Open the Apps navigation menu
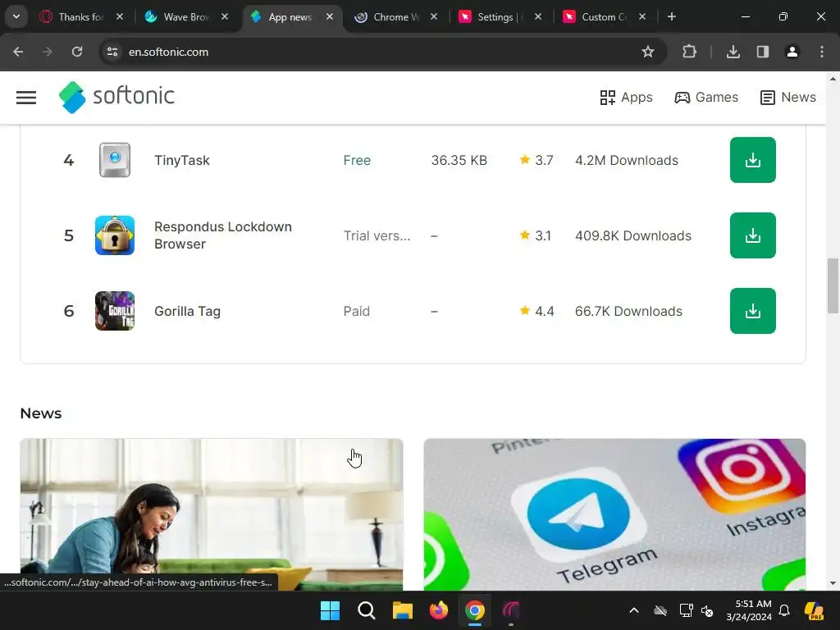Image resolution: width=840 pixels, height=630 pixels. click(626, 98)
